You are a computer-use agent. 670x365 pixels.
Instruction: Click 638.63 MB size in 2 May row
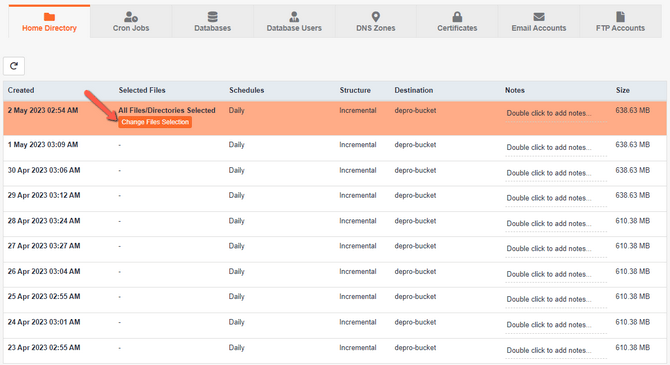[632, 110]
